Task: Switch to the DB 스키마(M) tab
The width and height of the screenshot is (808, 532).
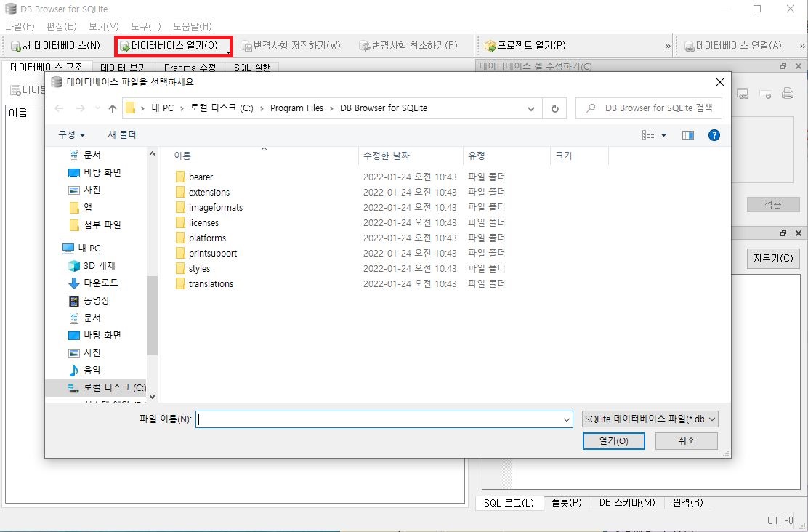Action: coord(627,503)
